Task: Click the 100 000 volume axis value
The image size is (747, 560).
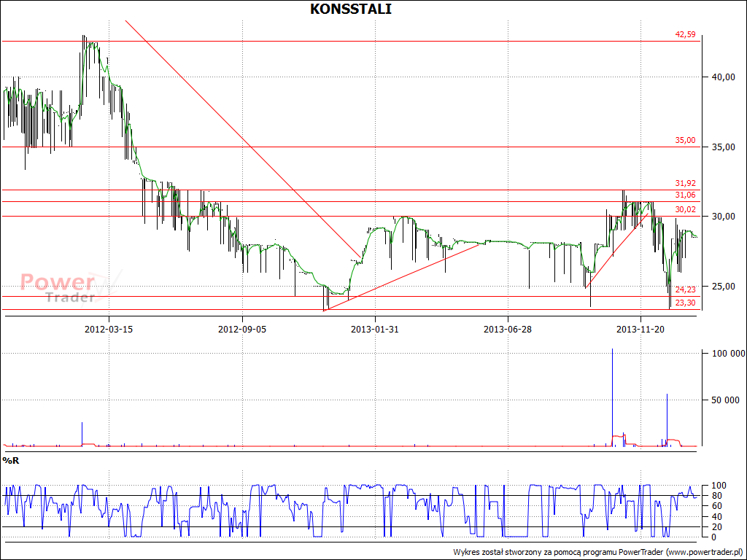Action: (729, 354)
